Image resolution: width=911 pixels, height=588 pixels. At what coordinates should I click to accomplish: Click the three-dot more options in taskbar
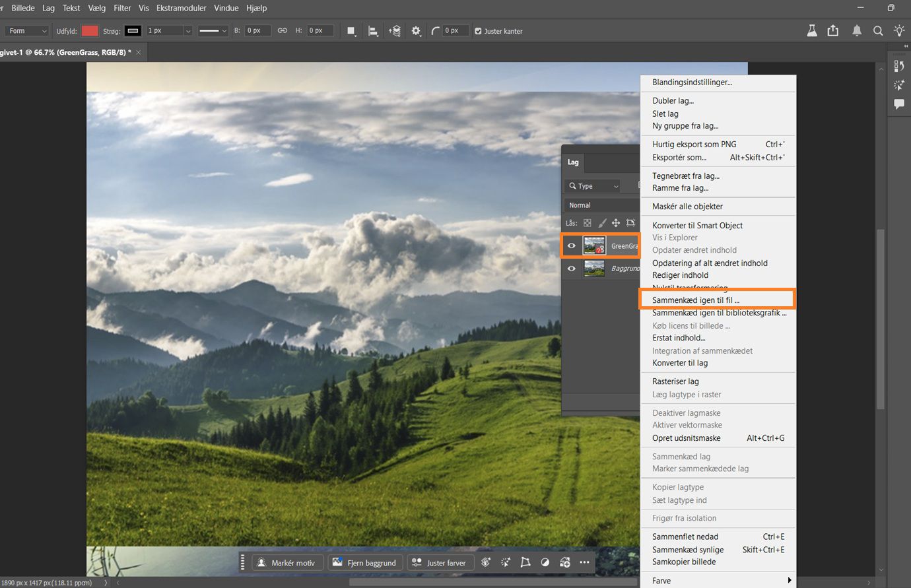point(584,562)
